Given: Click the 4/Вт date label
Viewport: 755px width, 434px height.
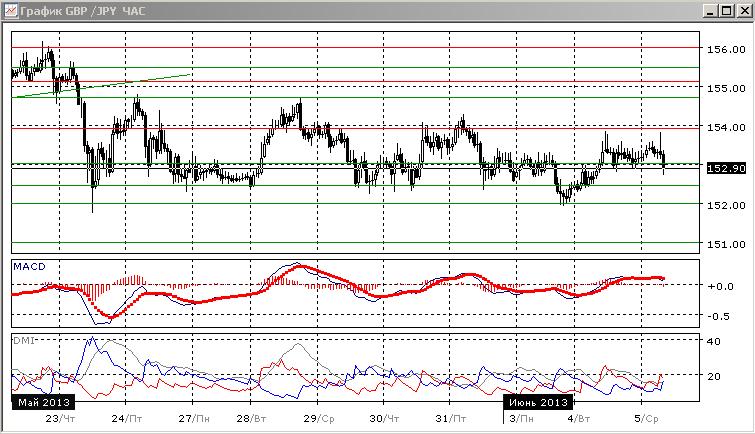Looking at the screenshot, I should pos(579,419).
